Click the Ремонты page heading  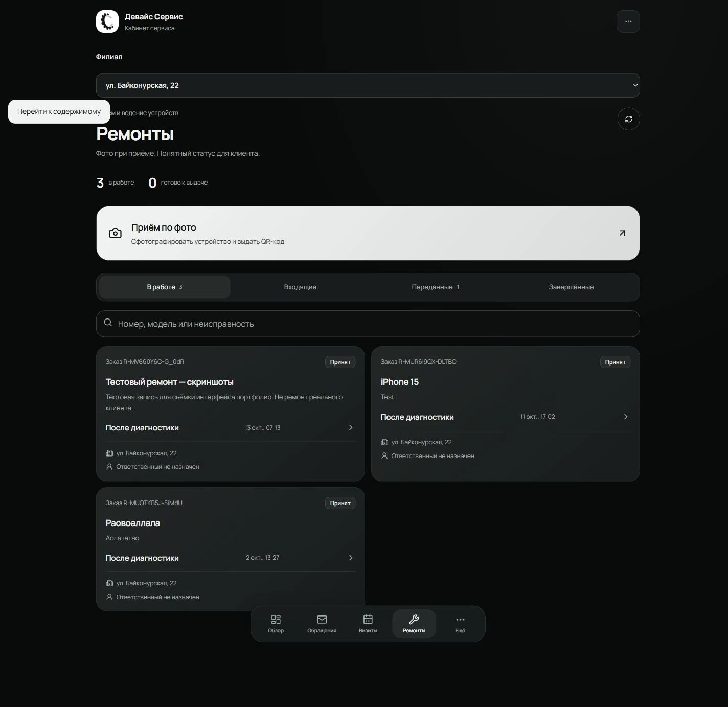click(x=135, y=134)
